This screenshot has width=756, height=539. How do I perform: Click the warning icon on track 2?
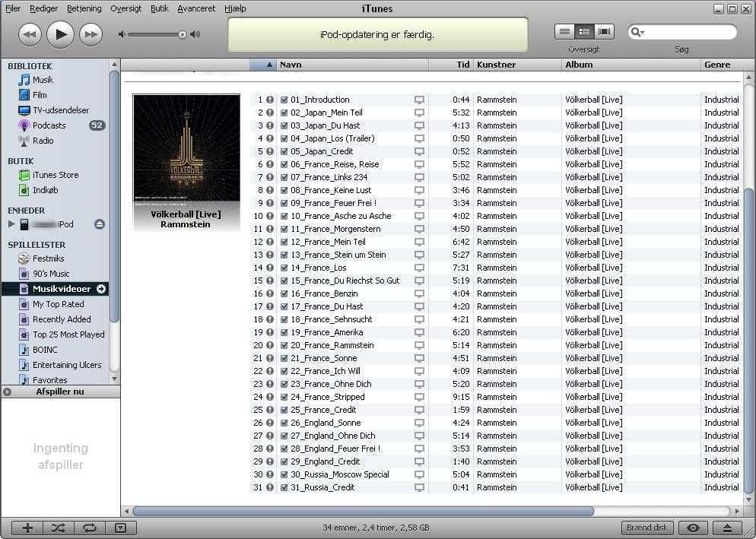270,113
